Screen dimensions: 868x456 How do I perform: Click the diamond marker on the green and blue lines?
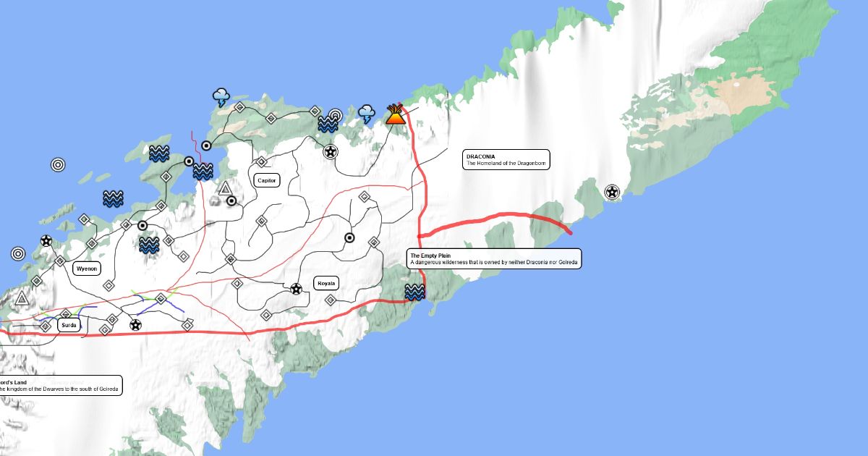coord(161,298)
